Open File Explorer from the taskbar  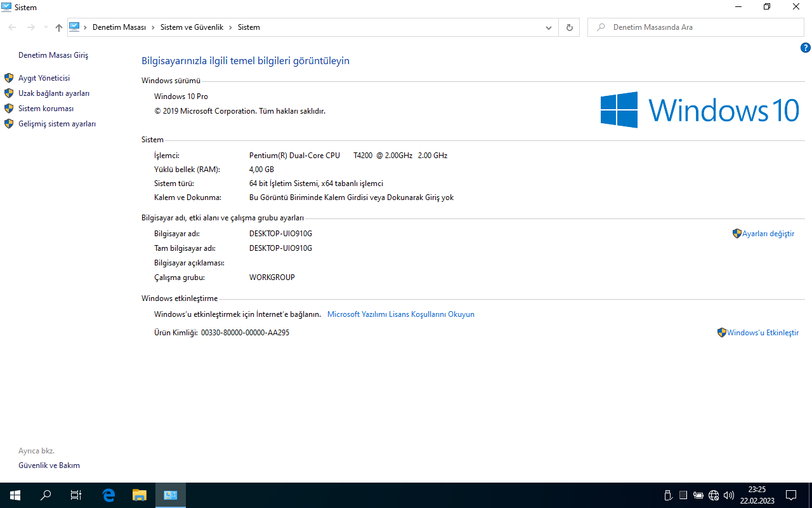tap(139, 495)
